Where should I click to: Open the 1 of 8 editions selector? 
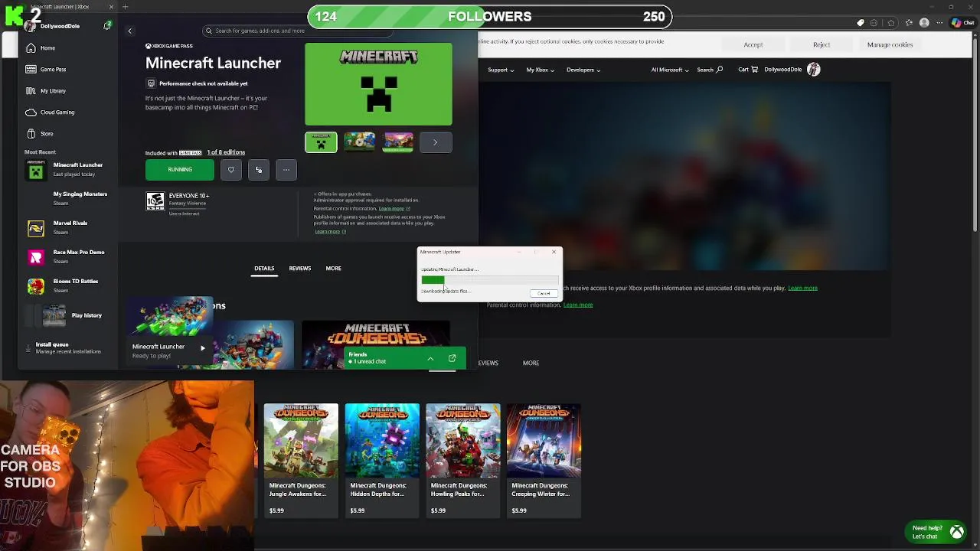tap(226, 152)
